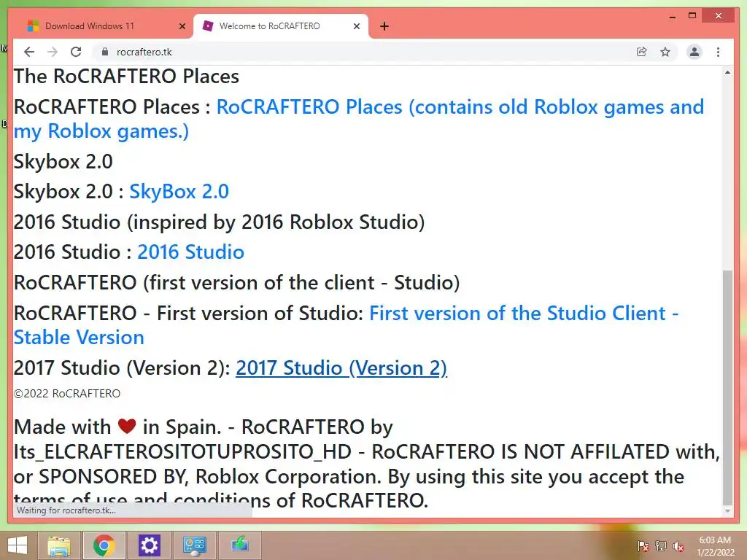Close the Welcome to RoCRAFTERO tab
Image resolution: width=747 pixels, height=560 pixels.
pos(356,26)
